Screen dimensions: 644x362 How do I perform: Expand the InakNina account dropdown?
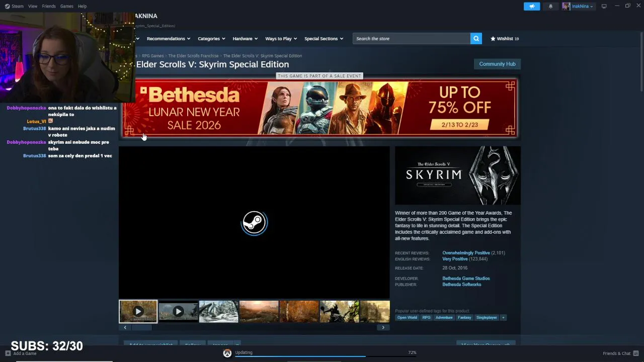[x=582, y=7]
